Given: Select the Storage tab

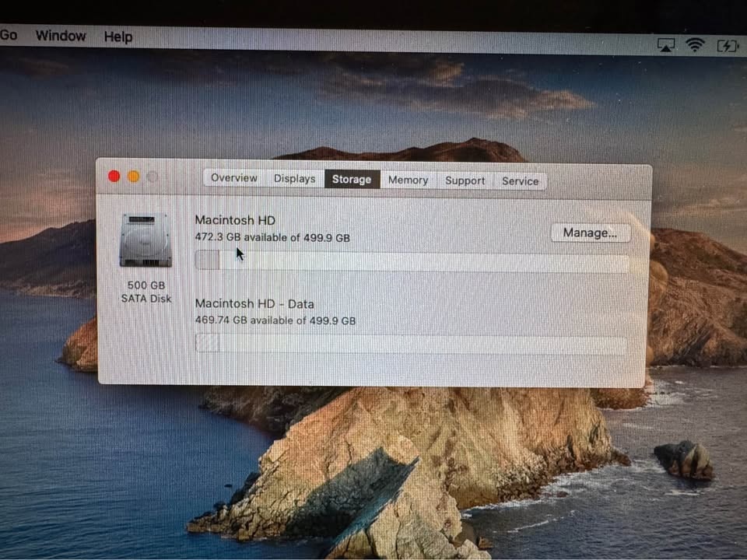Looking at the screenshot, I should [x=352, y=179].
